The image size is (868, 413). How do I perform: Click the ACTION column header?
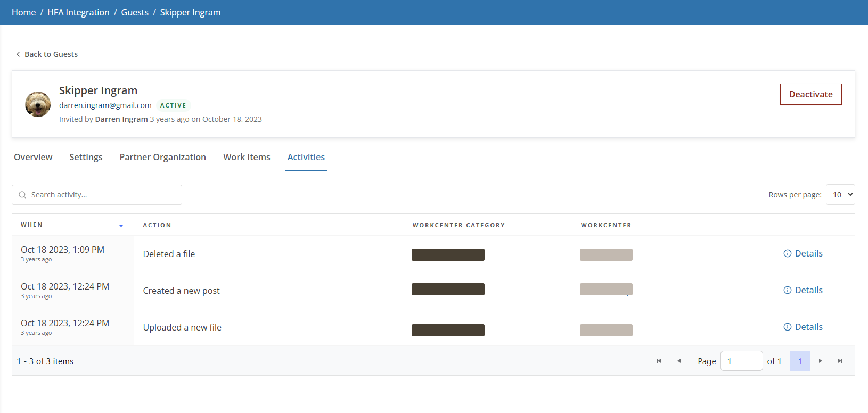point(157,225)
